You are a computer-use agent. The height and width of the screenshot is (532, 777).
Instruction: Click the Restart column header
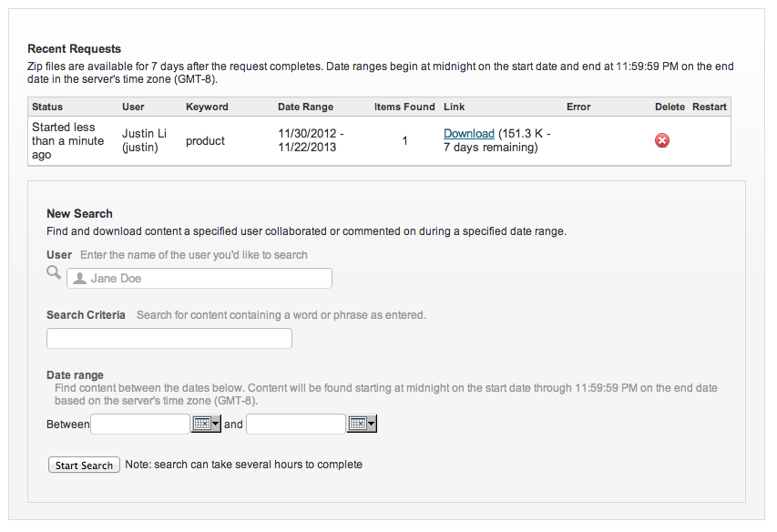(709, 107)
